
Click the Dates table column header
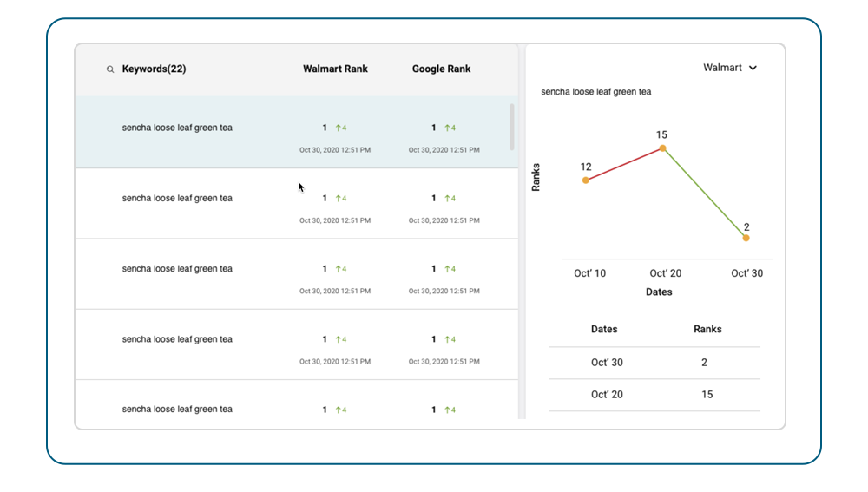tap(604, 329)
